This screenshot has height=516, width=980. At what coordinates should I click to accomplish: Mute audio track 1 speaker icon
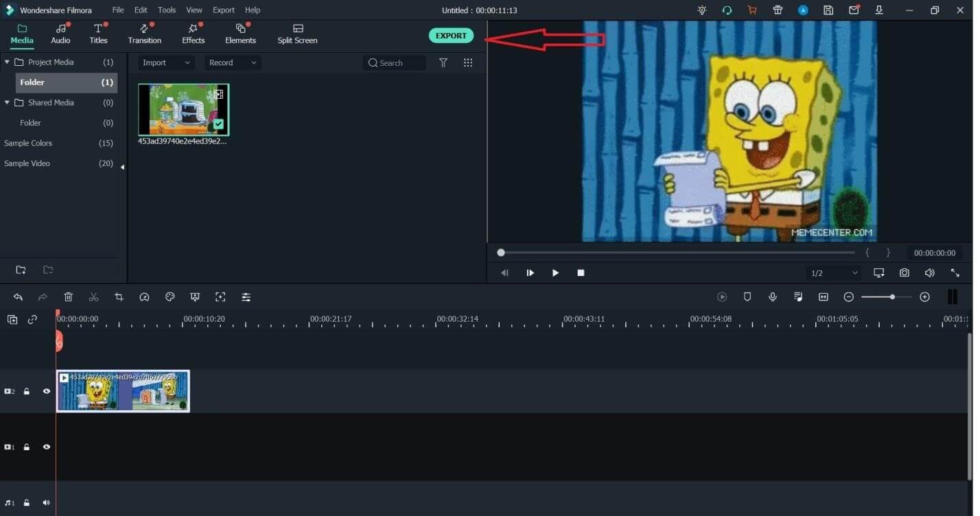tap(47, 502)
